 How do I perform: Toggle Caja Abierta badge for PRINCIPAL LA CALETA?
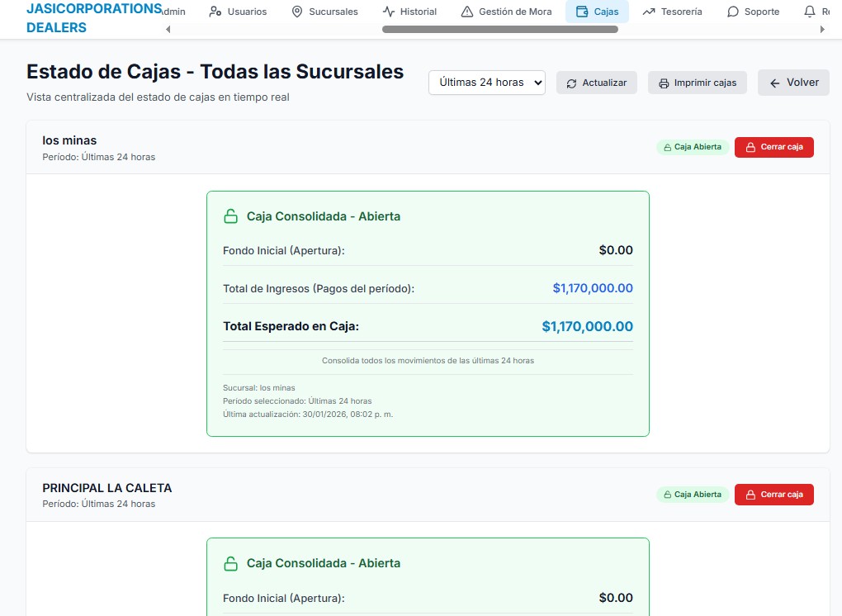693,494
